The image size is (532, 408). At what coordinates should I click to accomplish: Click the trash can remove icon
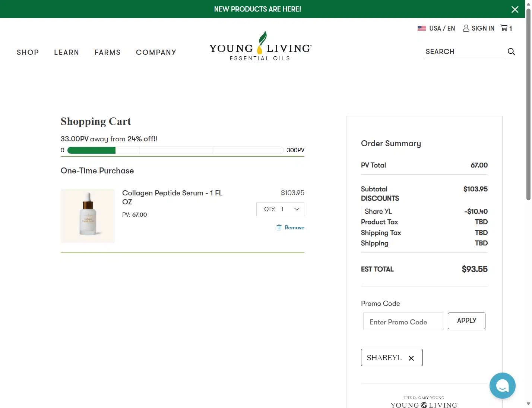point(279,227)
